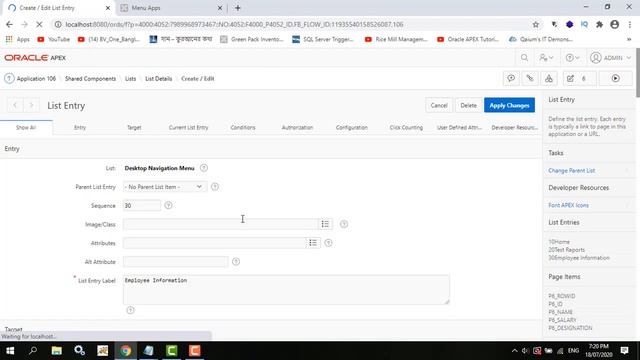Open Windows Start menu
The width and height of the screenshot is (640, 360).
[10, 351]
